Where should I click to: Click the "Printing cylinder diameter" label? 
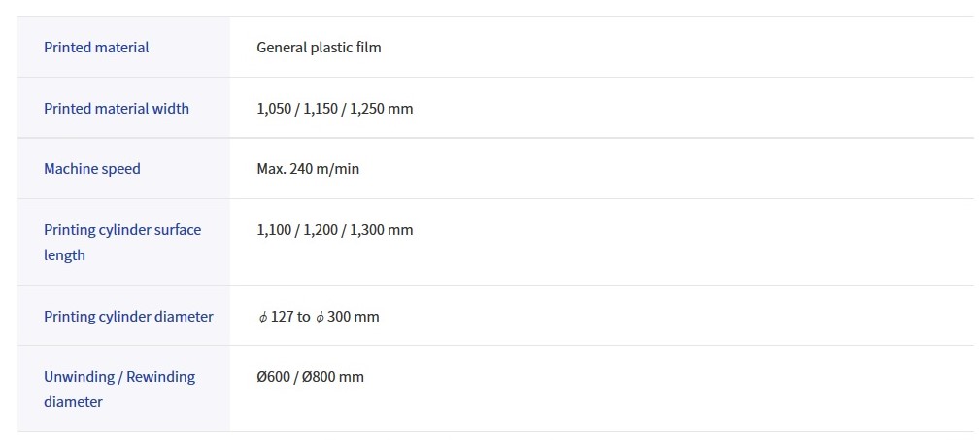pyautogui.click(x=128, y=317)
